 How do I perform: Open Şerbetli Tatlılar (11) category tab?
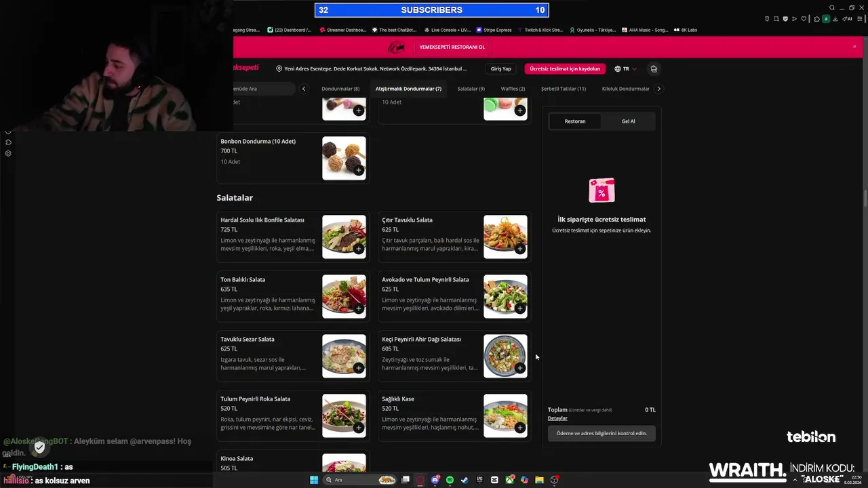564,89
